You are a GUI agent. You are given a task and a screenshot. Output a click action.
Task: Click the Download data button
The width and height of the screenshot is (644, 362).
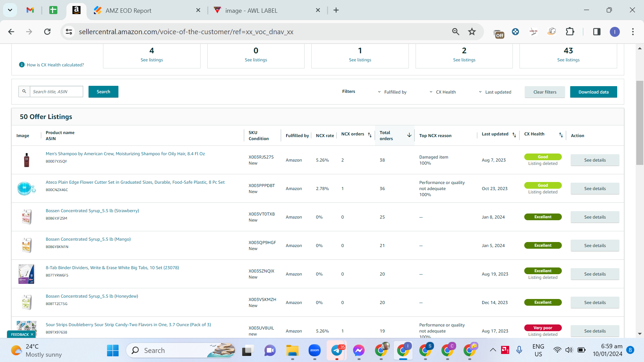click(x=593, y=92)
